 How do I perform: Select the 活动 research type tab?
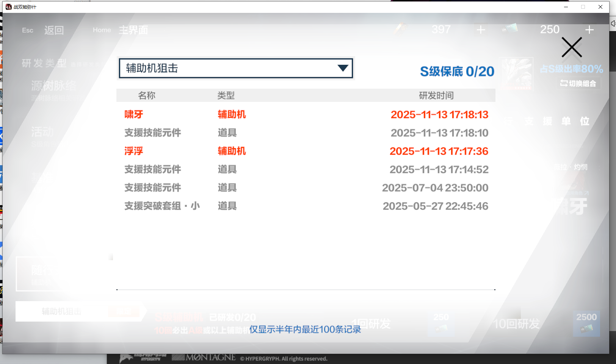[42, 132]
